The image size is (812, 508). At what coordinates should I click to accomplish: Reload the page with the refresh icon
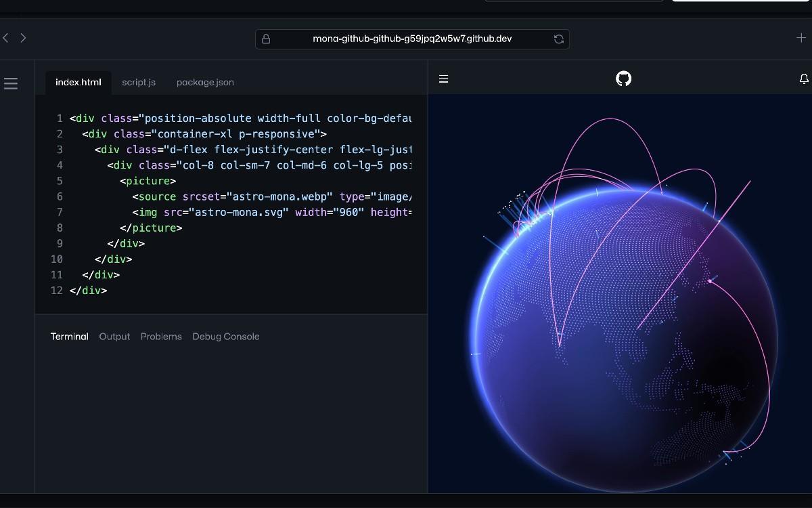coord(558,39)
